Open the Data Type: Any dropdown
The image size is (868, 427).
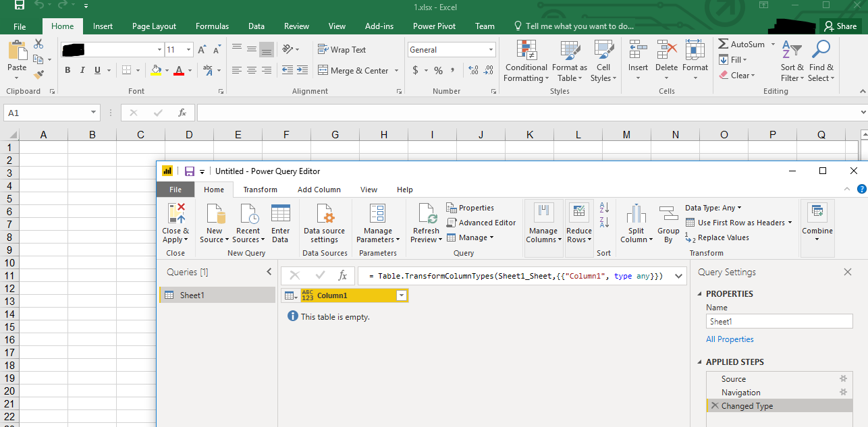tap(713, 208)
